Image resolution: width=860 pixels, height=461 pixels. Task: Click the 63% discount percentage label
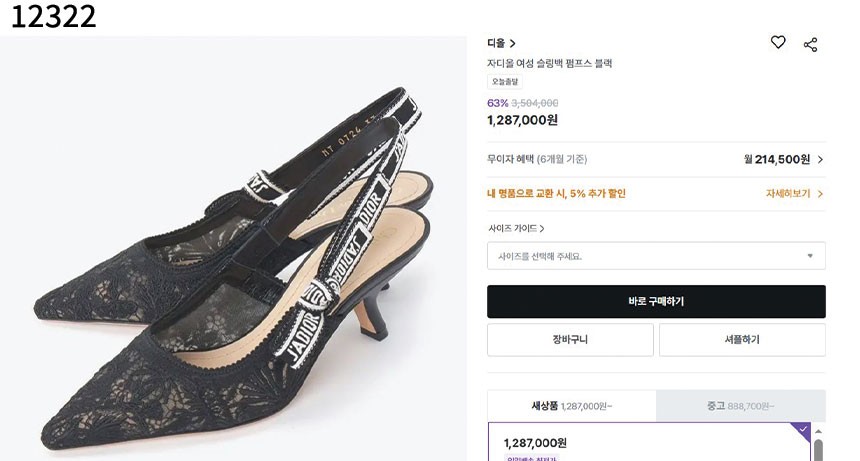[497, 103]
